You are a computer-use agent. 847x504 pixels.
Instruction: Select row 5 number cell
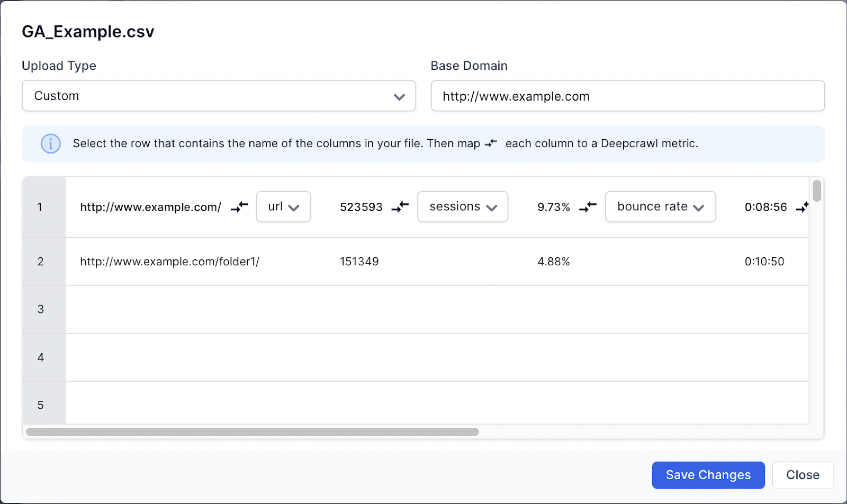40,405
